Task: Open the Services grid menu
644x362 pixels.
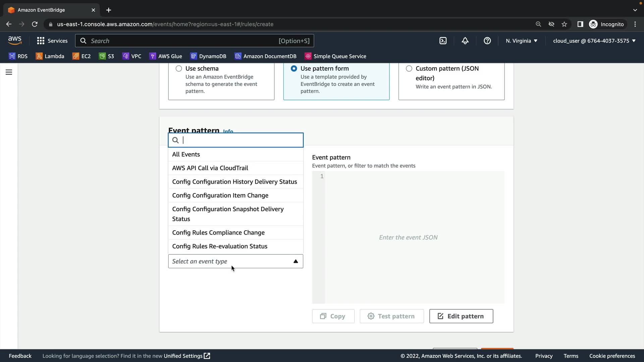Action: (52, 41)
